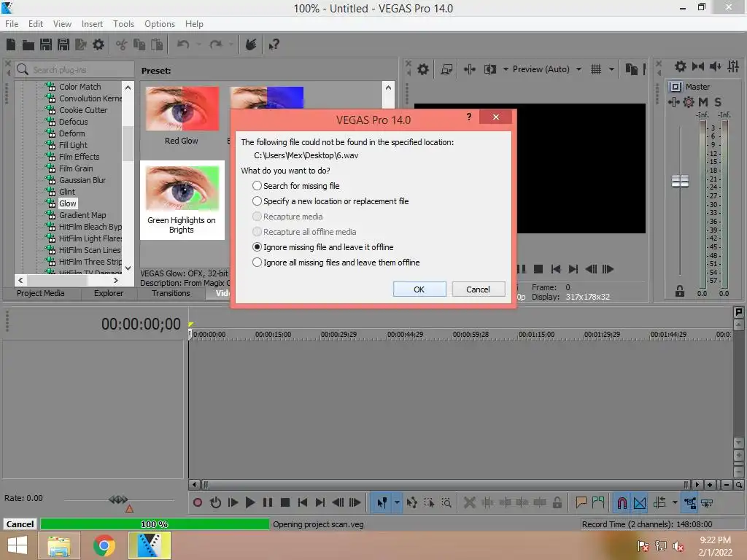This screenshot has height=560, width=747.
Task: Toggle the Enable Snapping magnet icon
Action: point(622,502)
